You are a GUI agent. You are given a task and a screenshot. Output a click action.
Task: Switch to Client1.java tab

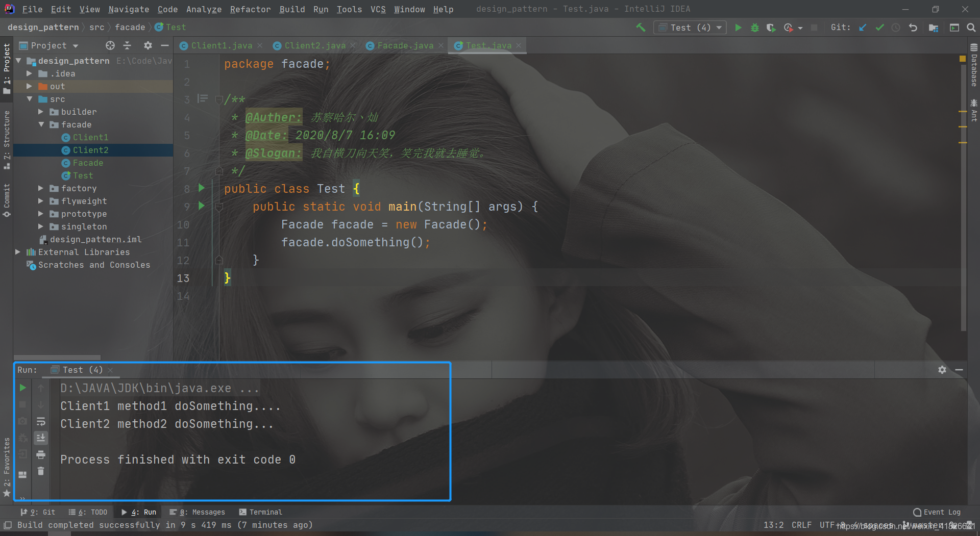(x=222, y=45)
